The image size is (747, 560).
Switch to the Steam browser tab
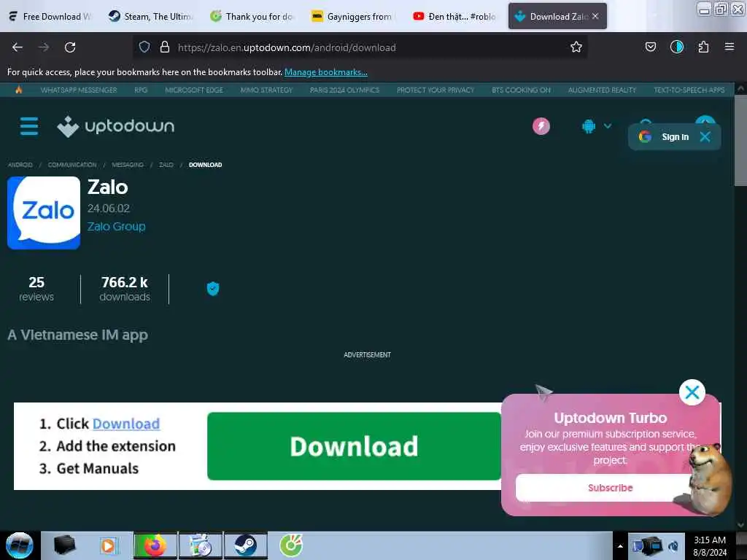(x=150, y=16)
